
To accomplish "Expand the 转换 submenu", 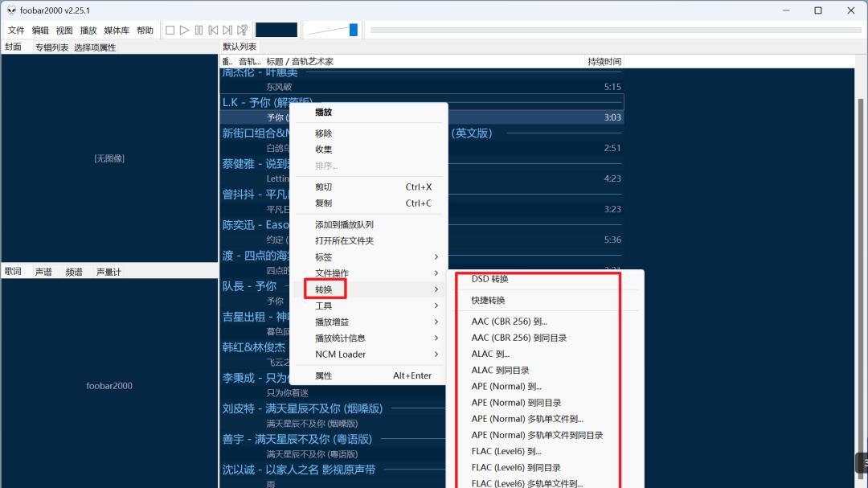I will tap(369, 289).
